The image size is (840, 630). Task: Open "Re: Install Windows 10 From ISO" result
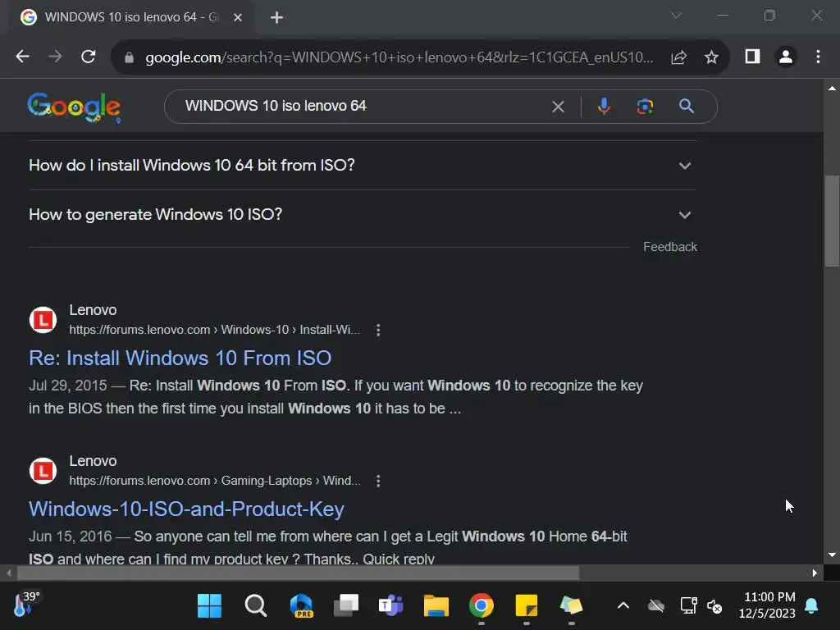tap(180, 358)
